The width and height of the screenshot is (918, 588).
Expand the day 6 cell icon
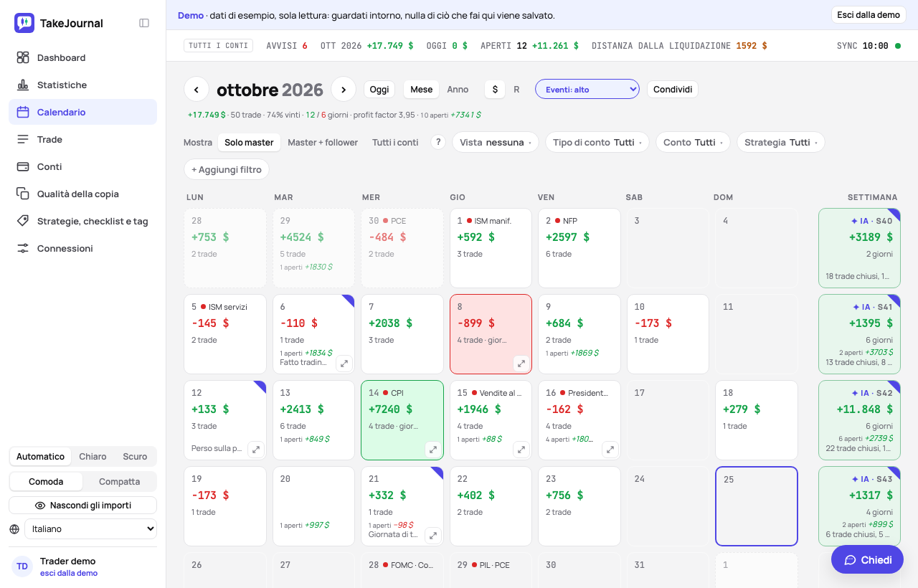344,364
